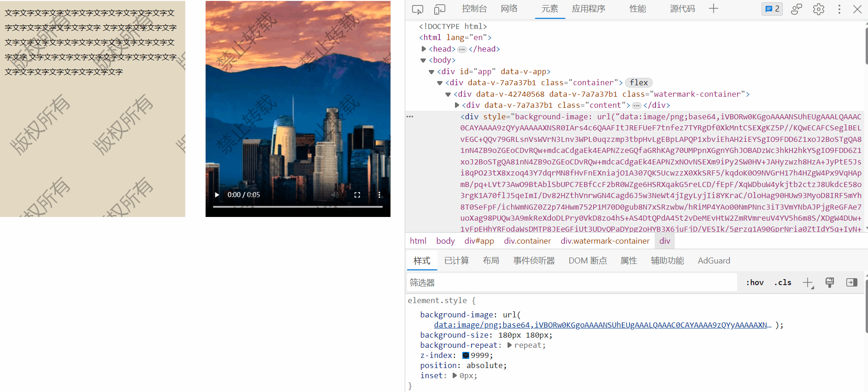Toggle the computed styles sidebar icon
Viewport: 868px width, 392px height.
[852, 282]
